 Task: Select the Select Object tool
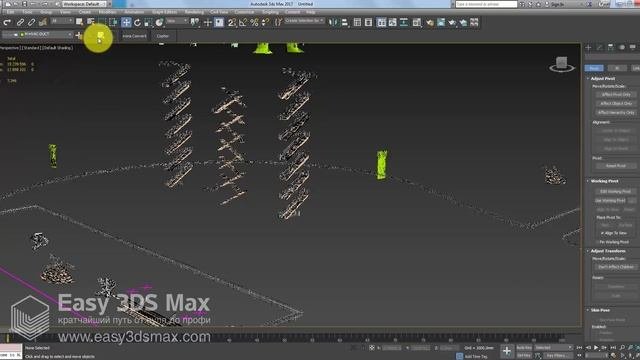79,22
